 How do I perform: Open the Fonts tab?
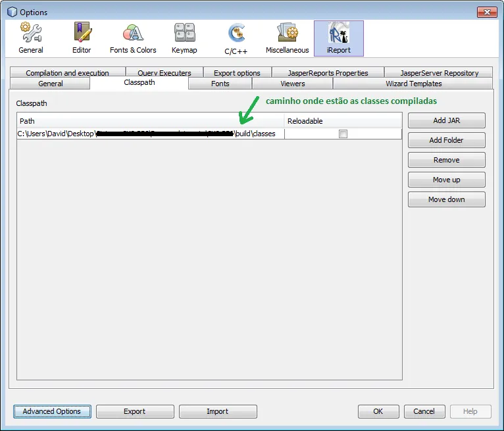pyautogui.click(x=220, y=84)
